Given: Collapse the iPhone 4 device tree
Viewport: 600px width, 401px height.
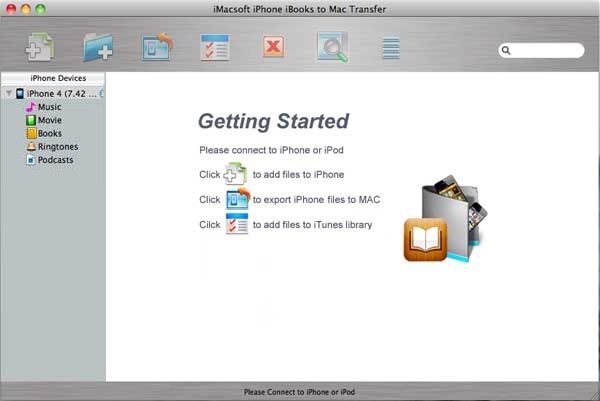Looking at the screenshot, I should point(9,93).
